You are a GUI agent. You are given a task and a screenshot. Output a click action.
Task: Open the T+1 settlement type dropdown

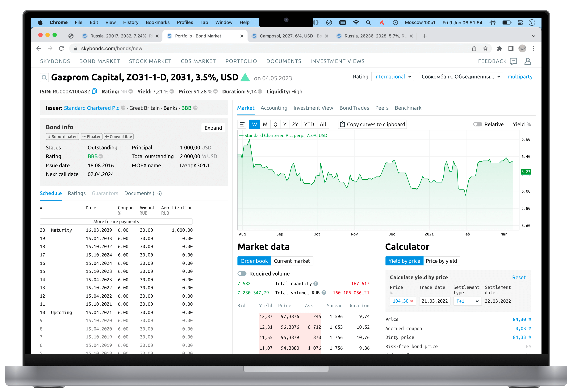(x=467, y=301)
